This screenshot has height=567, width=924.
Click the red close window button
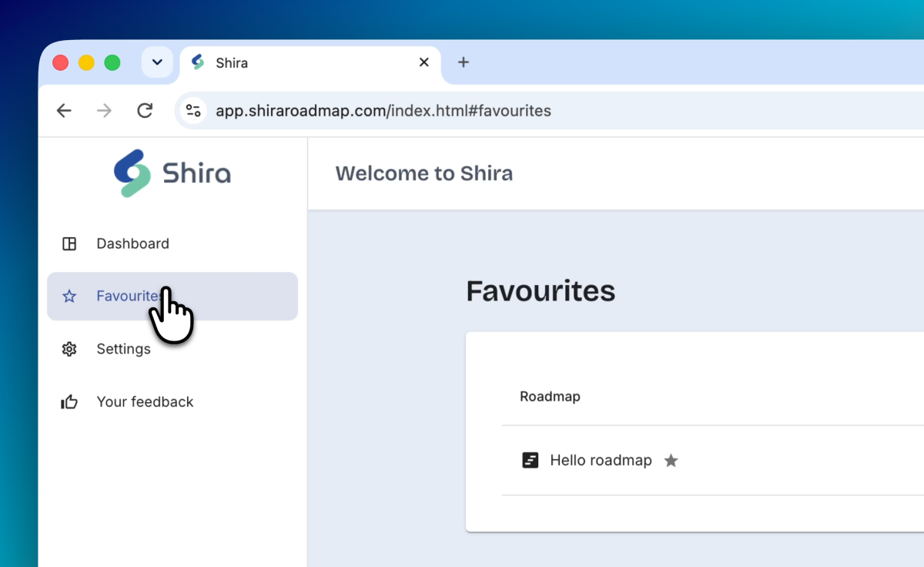click(x=61, y=63)
